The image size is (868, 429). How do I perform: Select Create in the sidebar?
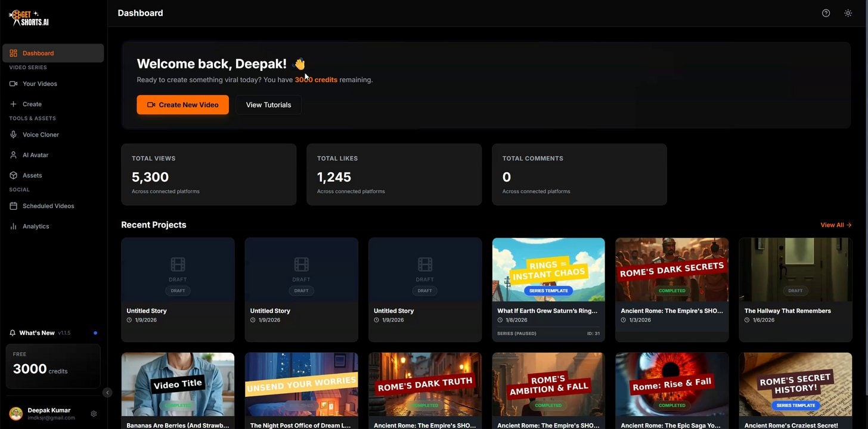(53, 104)
